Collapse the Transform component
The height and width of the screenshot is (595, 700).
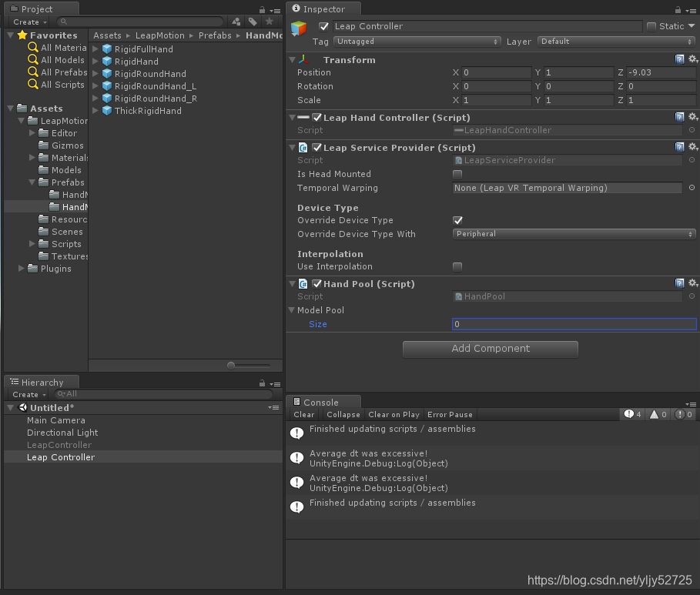293,59
